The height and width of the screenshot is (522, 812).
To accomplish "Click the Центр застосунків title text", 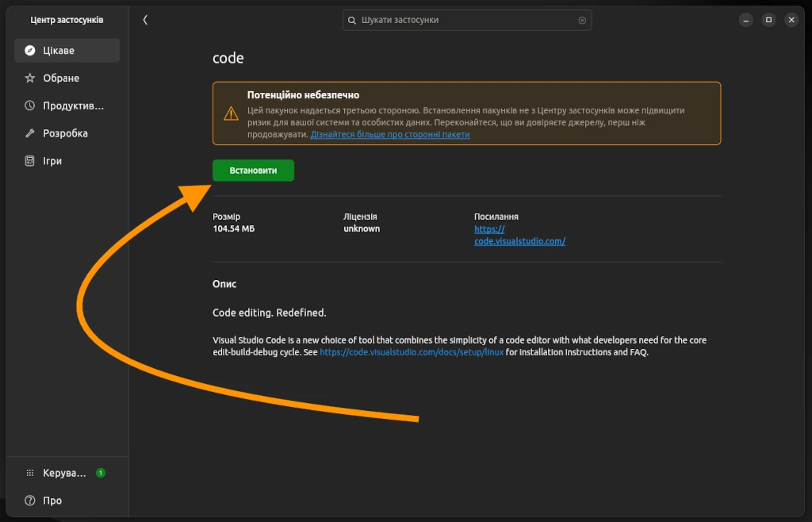I will [x=67, y=20].
